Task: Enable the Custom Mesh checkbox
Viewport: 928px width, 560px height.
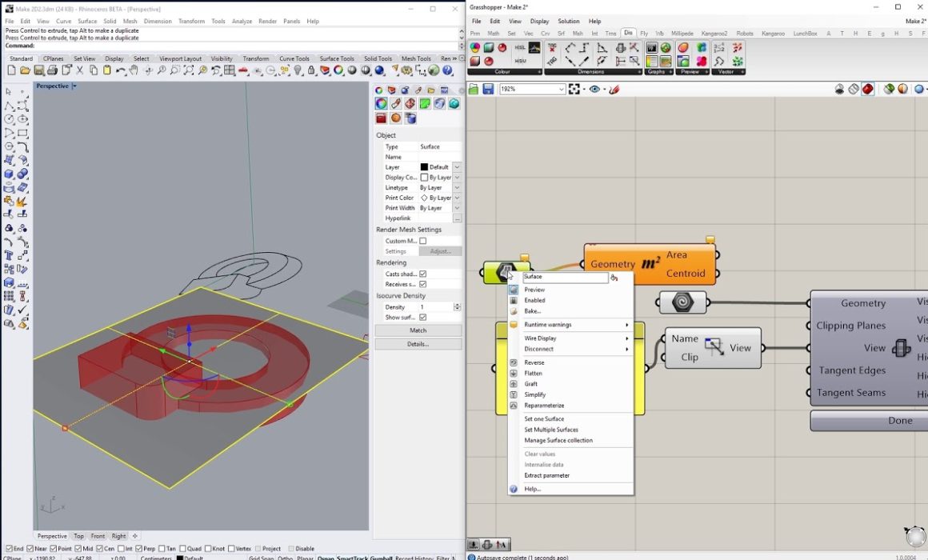Action: tap(423, 241)
